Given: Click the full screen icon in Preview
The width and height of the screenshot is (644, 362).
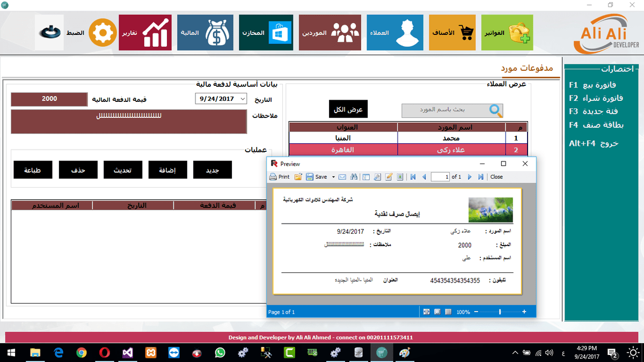Looking at the screenshot, I should 400,177.
